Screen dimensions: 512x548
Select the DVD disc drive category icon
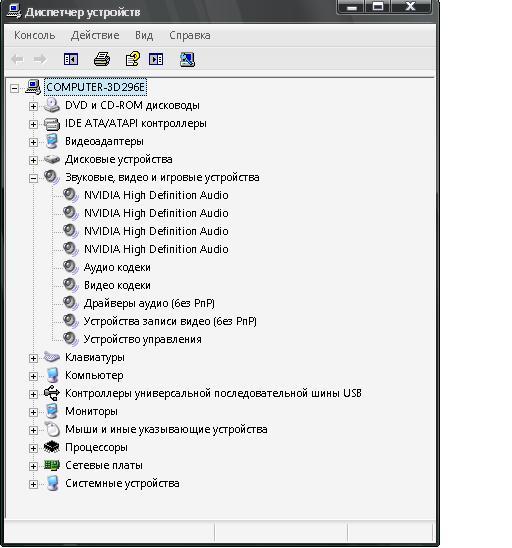click(x=52, y=105)
